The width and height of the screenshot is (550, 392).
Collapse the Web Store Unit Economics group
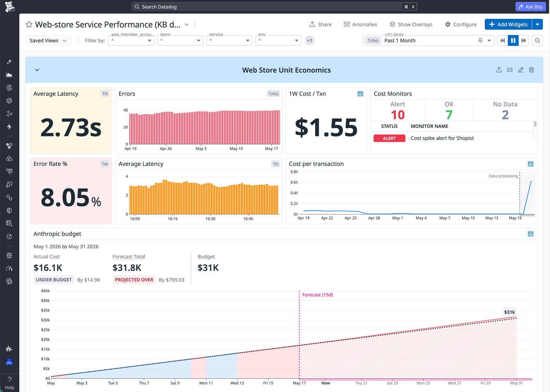tap(37, 70)
